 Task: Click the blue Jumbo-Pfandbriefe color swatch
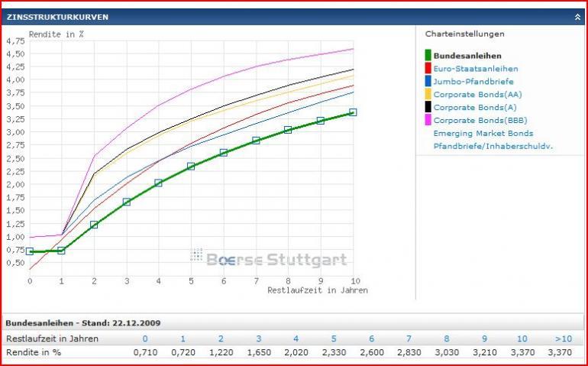point(428,81)
